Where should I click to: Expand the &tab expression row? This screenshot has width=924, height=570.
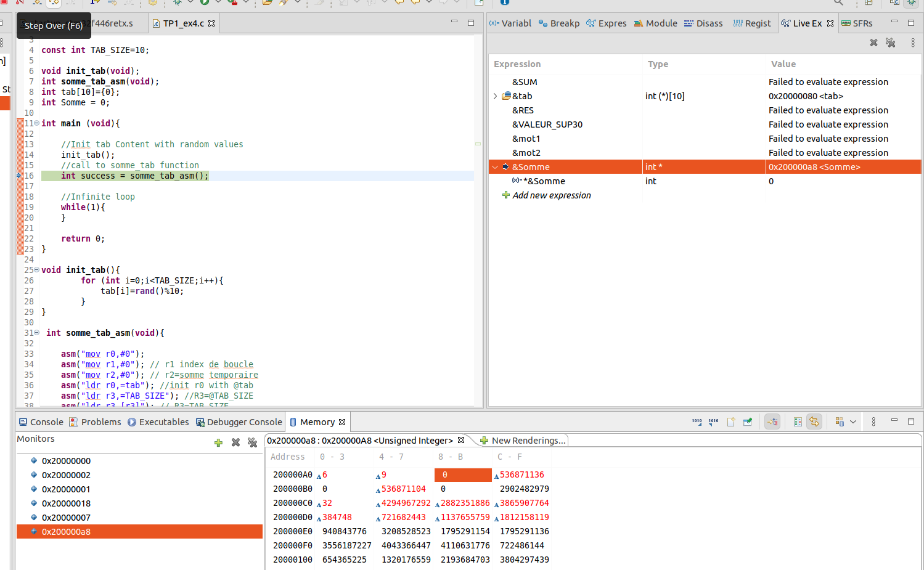click(495, 96)
